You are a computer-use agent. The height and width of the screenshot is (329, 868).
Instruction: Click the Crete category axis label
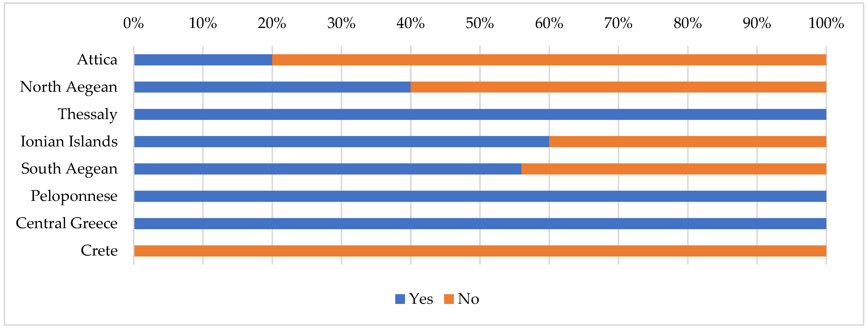pos(99,251)
